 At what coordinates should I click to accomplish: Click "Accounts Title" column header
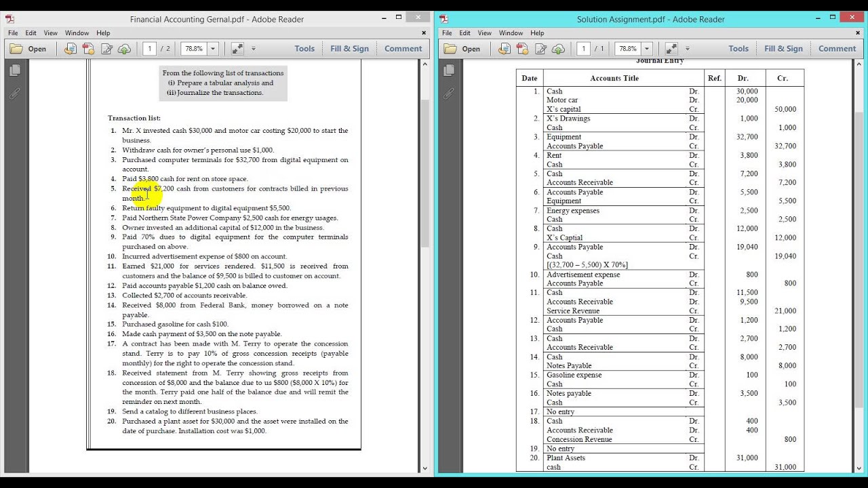pos(614,78)
